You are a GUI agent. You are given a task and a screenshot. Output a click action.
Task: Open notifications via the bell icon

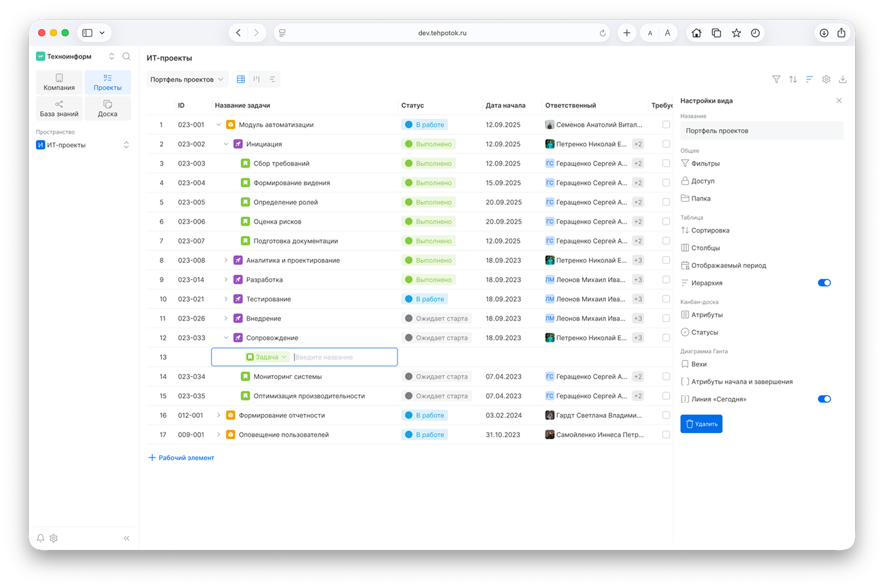pyautogui.click(x=41, y=538)
